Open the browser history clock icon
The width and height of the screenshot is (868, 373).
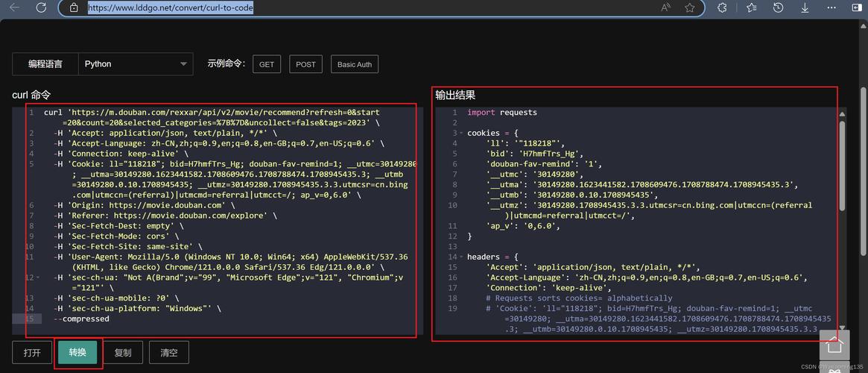[x=778, y=8]
